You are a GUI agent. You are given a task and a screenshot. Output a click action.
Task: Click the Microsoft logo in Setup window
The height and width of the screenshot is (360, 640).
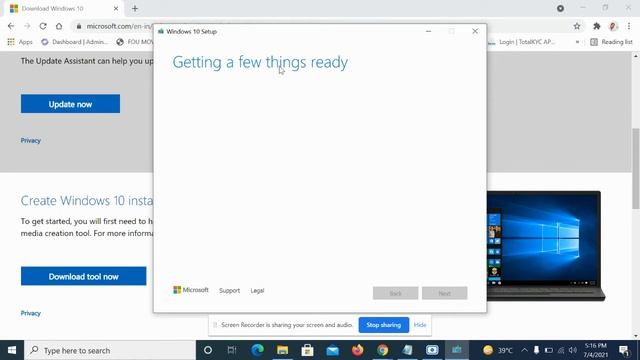tap(191, 290)
